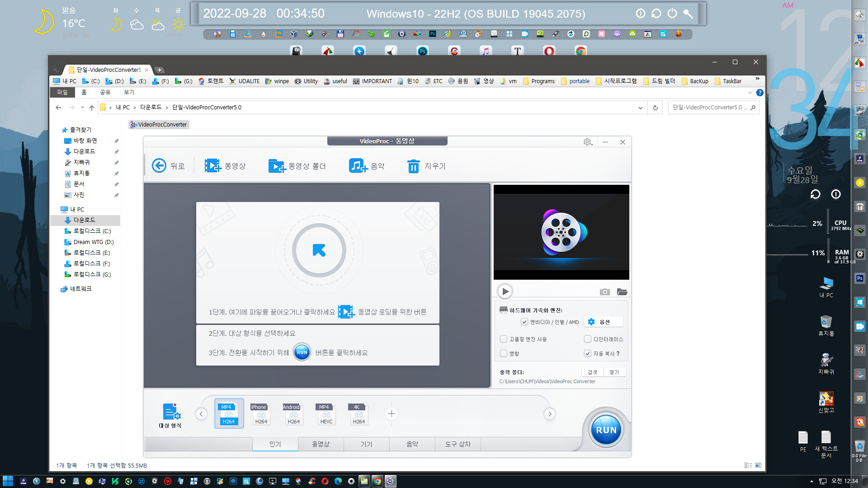Image resolution: width=868 pixels, height=488 pixels.
Task: Open the Explorer help question mark icon
Action: [x=760, y=93]
